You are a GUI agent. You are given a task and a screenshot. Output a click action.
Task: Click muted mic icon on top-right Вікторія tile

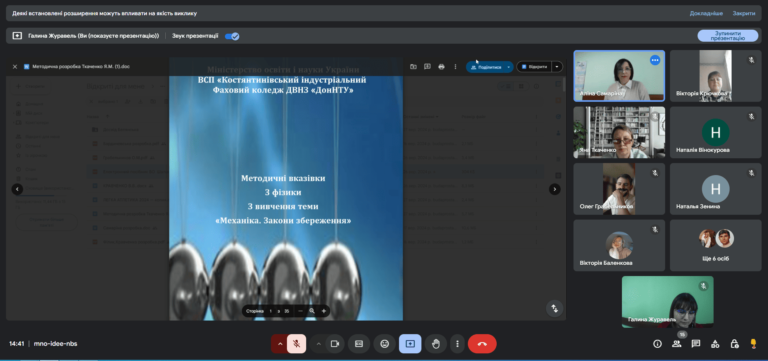pos(751,60)
